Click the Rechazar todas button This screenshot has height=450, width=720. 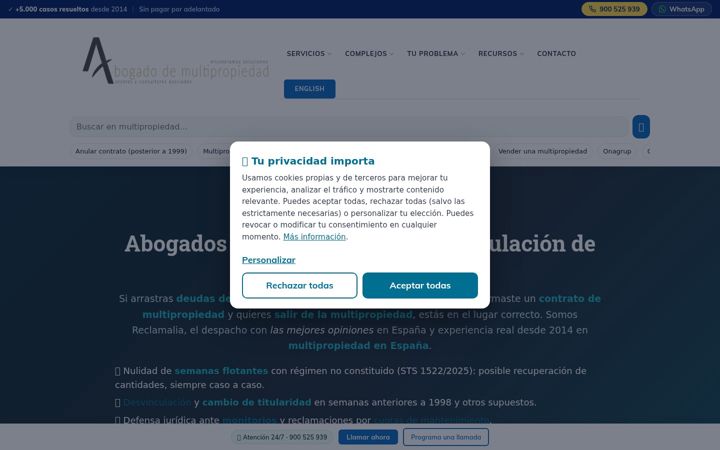click(299, 285)
